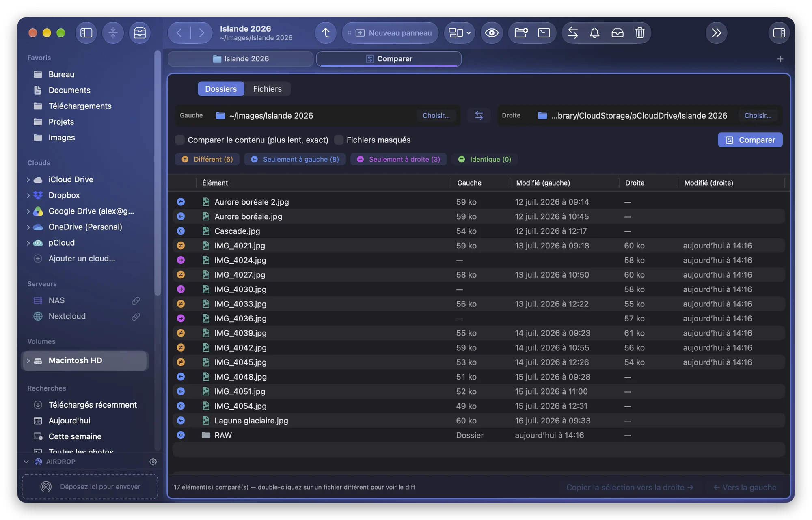Select the Comparer tab

click(x=389, y=59)
